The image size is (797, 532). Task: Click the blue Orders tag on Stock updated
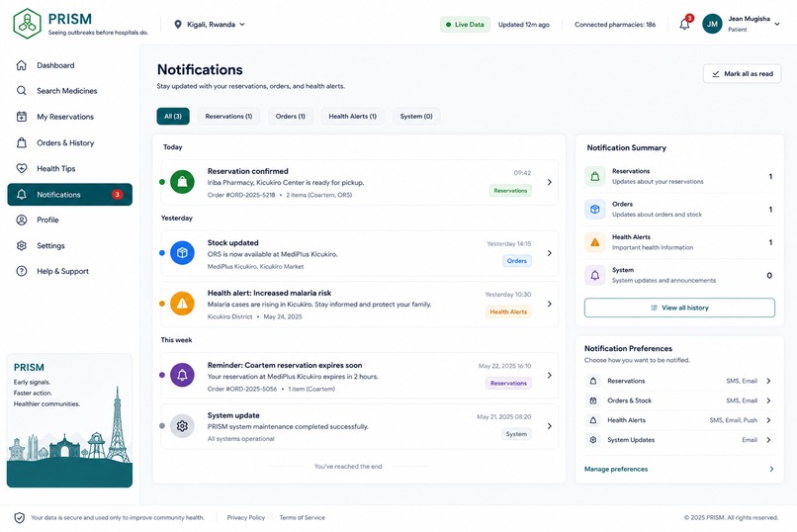[x=516, y=261]
